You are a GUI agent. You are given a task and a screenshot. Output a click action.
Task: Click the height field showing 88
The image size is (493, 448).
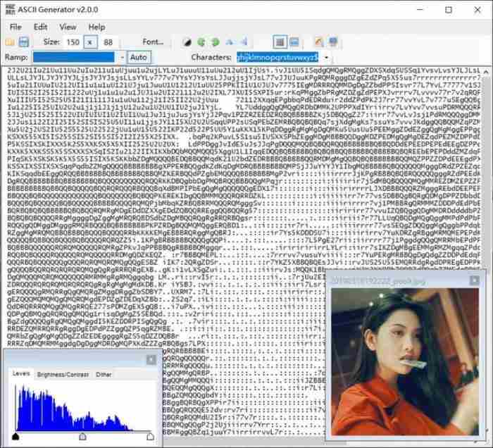point(108,42)
